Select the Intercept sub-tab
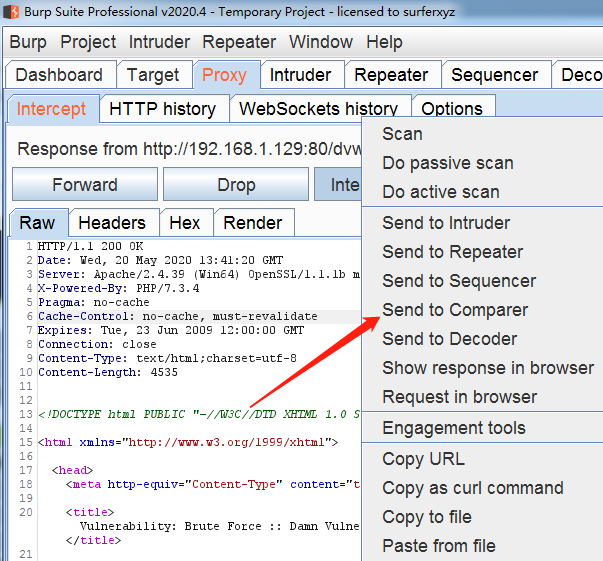 [x=52, y=109]
